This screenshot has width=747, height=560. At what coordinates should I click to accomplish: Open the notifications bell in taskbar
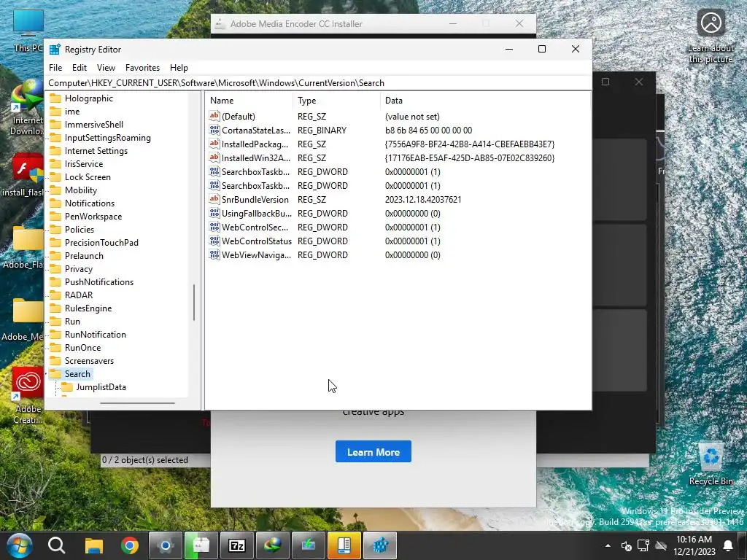click(728, 545)
